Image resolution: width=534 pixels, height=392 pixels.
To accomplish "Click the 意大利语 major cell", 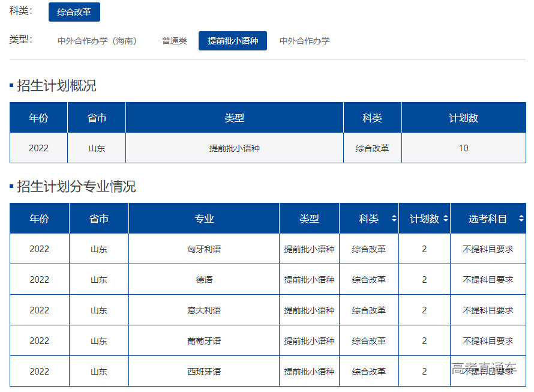I will (204, 310).
